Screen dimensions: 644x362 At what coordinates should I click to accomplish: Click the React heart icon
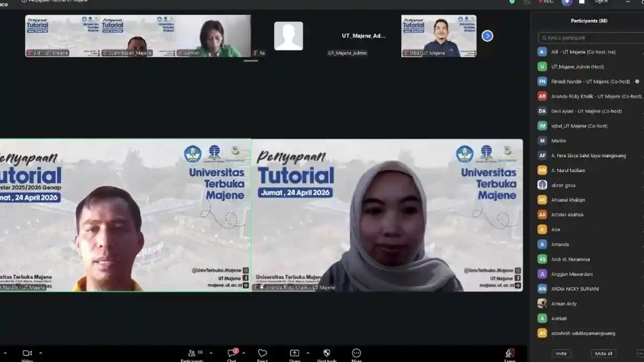[262, 353]
